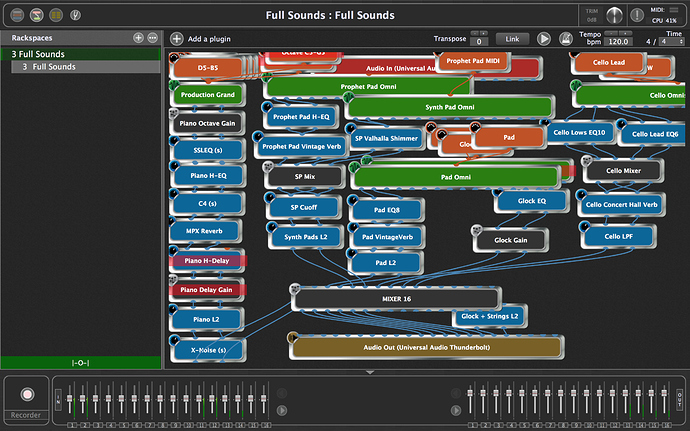Select the Full Sounds variation row
The image size is (690, 431).
(85, 67)
